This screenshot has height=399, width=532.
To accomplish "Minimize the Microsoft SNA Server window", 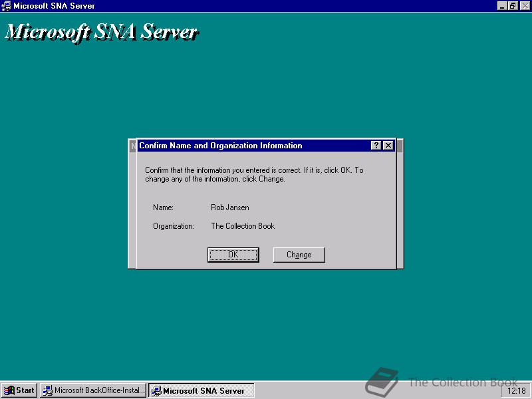I will pos(502,6).
